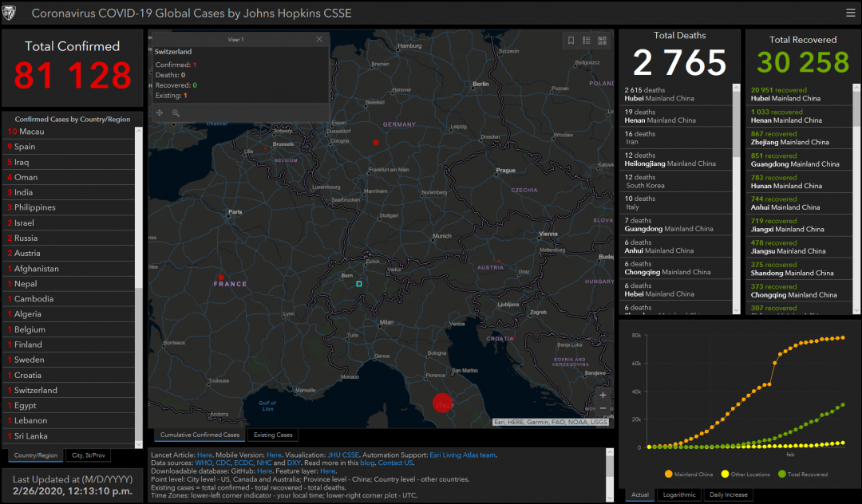Switch to the City, St/Prov tab
This screenshot has height=504, width=862.
89,455
